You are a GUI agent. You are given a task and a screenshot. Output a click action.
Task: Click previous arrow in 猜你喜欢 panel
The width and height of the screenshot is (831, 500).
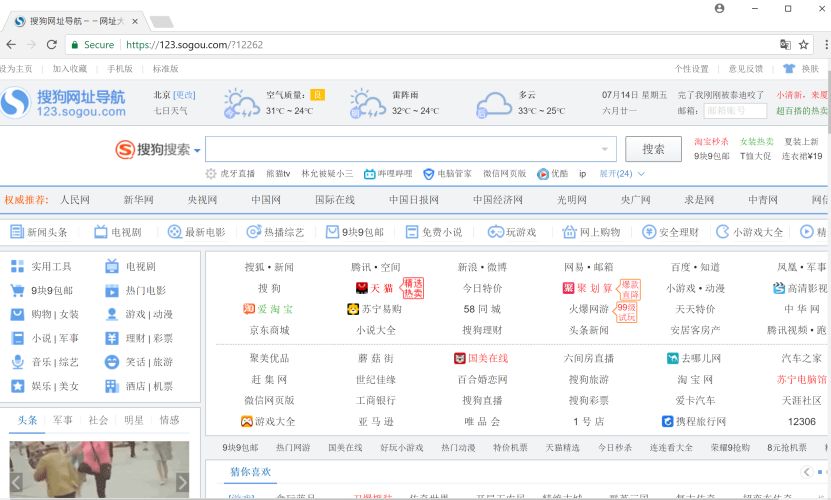[x=807, y=471]
